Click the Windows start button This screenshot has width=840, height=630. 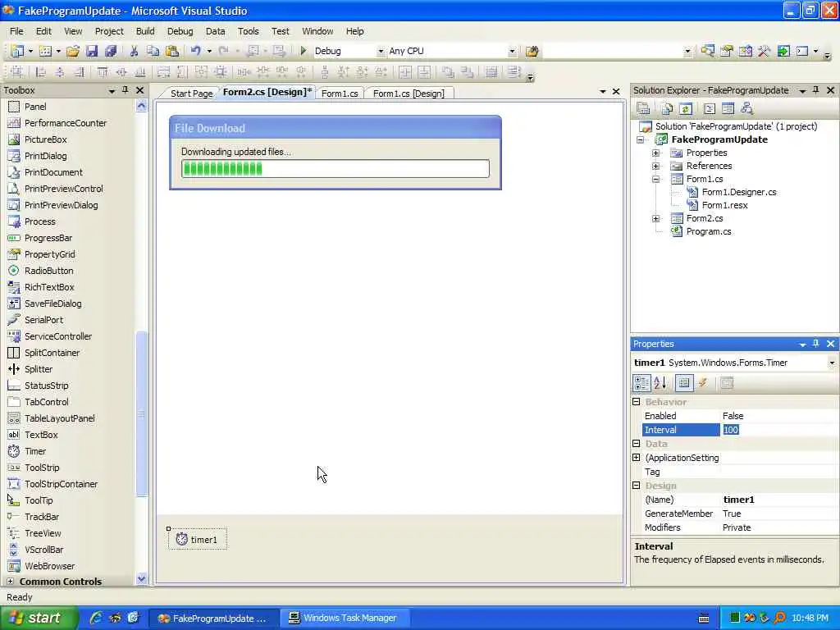39,618
